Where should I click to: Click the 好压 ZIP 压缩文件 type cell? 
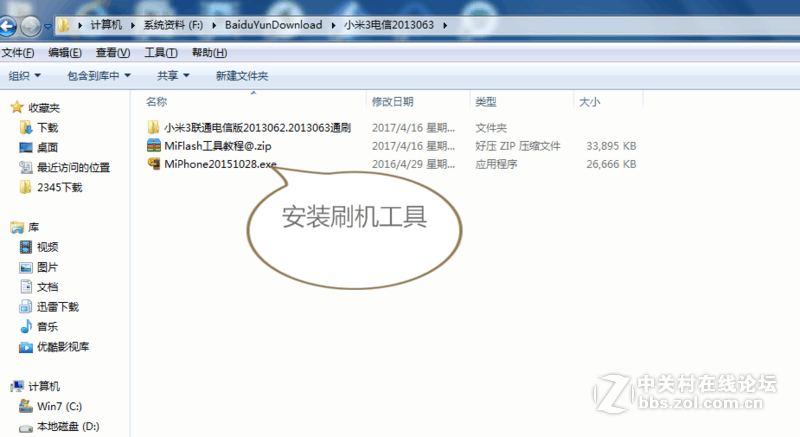coord(518,146)
